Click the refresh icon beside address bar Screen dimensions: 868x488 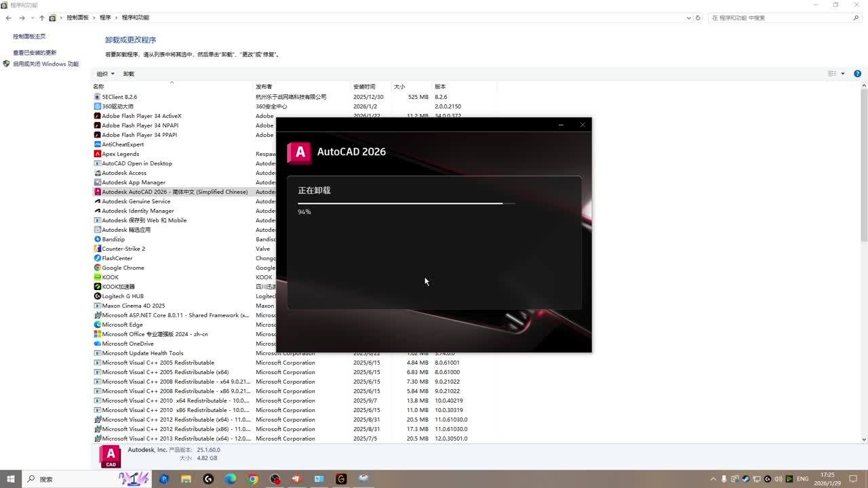[698, 18]
